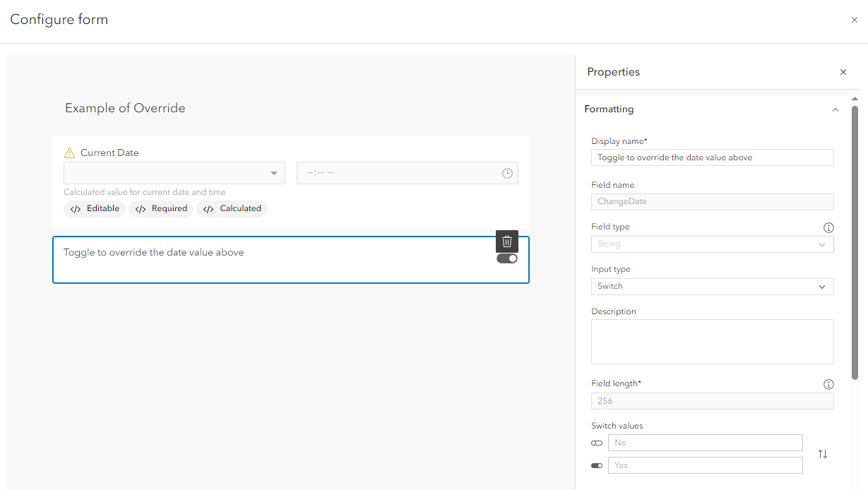The width and height of the screenshot is (868, 490).
Task: Delete the toggle element using the trash icon
Action: (x=506, y=241)
